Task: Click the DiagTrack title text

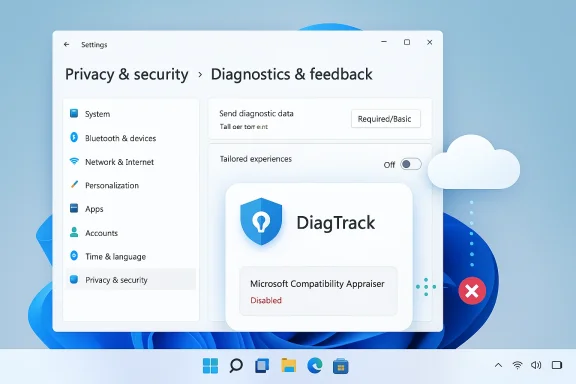Action: tap(336, 223)
